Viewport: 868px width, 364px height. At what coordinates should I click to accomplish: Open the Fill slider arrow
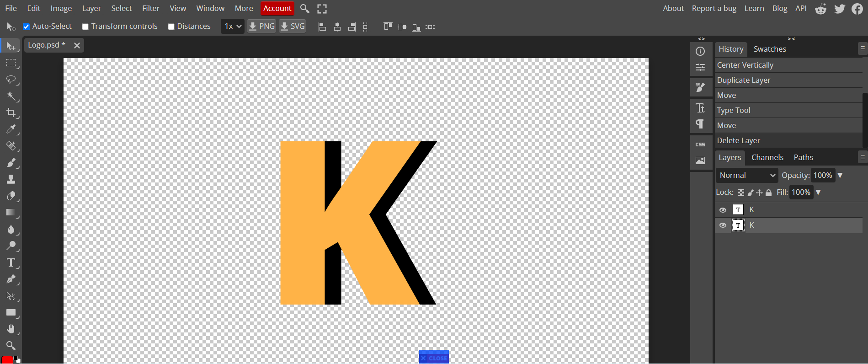(x=818, y=192)
